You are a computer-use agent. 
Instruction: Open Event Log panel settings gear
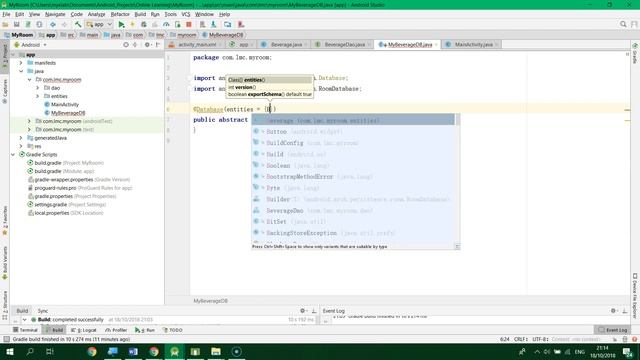pyautogui.click(x=613, y=311)
